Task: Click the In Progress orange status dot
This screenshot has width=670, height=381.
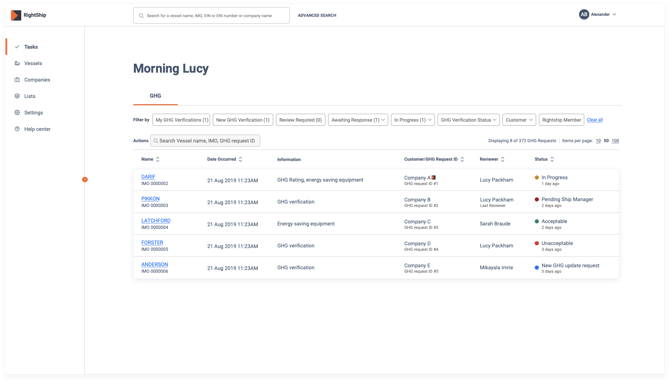Action: pyautogui.click(x=537, y=177)
